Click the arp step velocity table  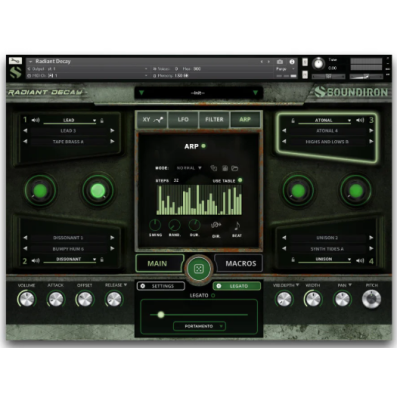pyautogui.click(x=199, y=200)
